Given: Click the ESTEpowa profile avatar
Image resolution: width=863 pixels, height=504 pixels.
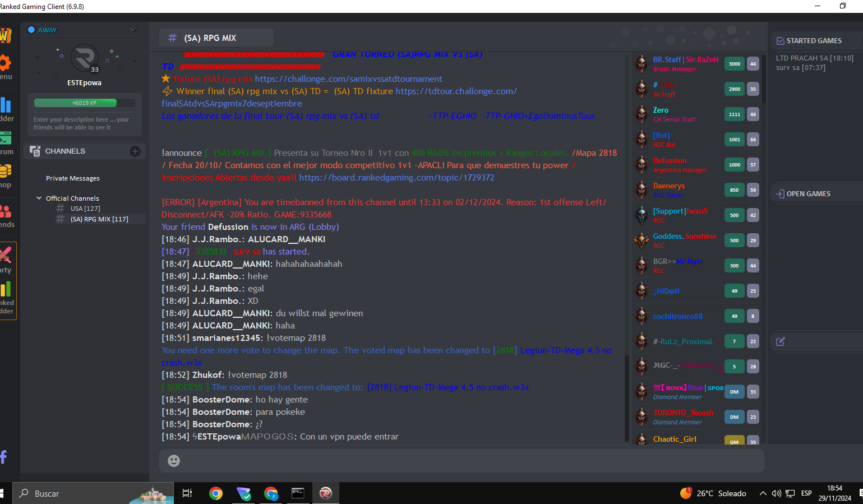Looking at the screenshot, I should (x=85, y=58).
